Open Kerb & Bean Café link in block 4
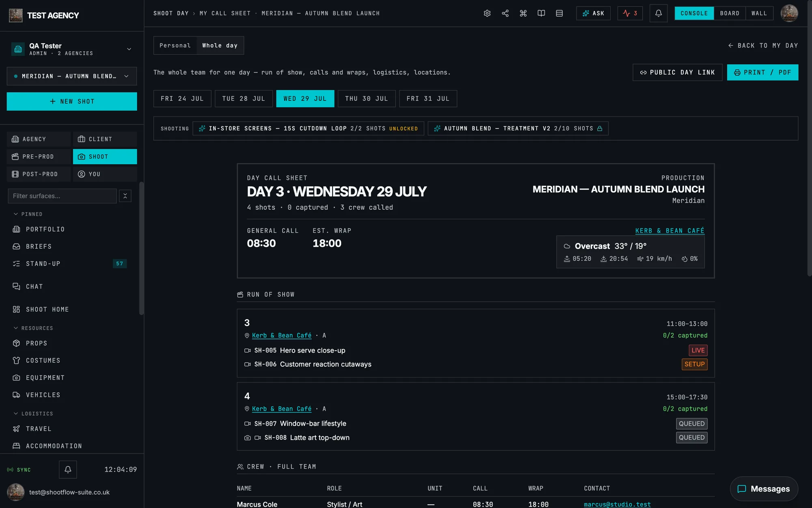 (282, 409)
